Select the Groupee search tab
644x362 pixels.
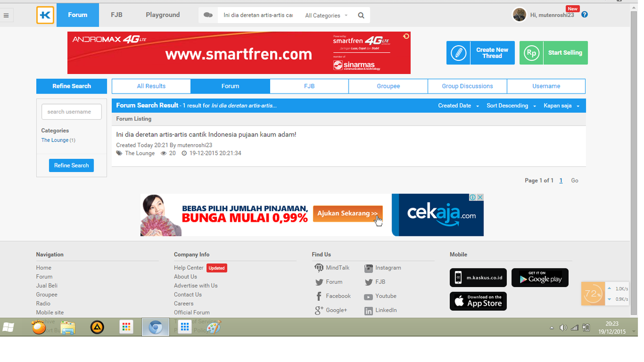tap(388, 86)
